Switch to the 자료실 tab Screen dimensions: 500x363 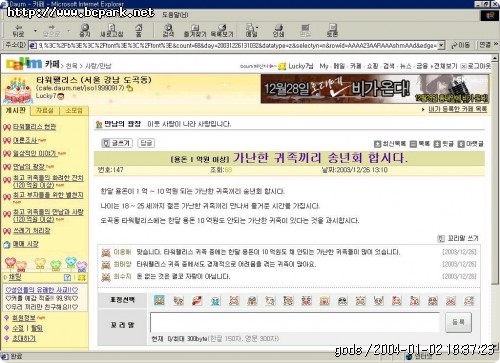(x=44, y=111)
